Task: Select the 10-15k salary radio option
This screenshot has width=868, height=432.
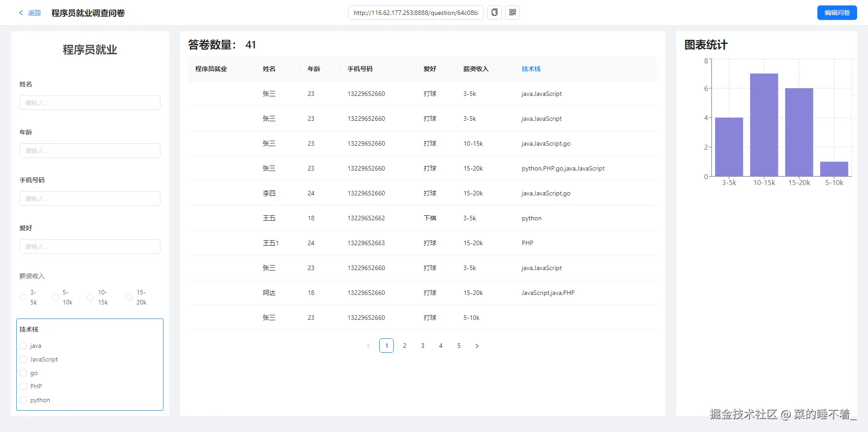Action: [x=90, y=297]
